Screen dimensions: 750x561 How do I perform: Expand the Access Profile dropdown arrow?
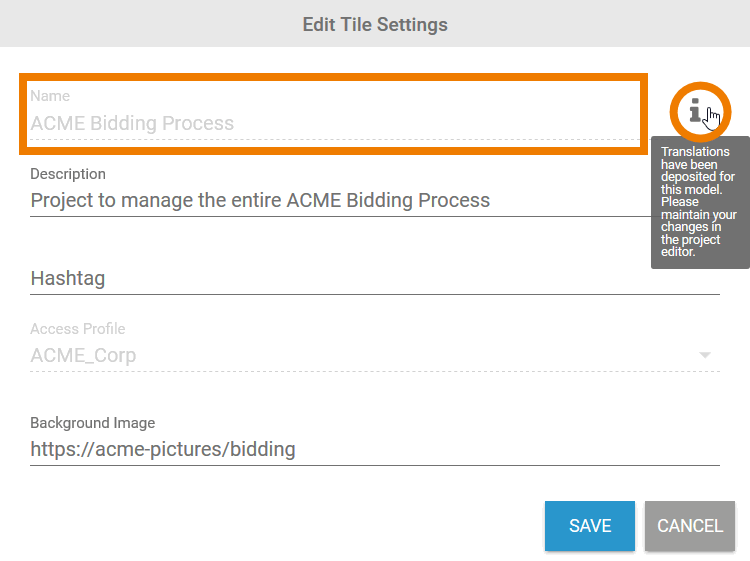pos(705,355)
